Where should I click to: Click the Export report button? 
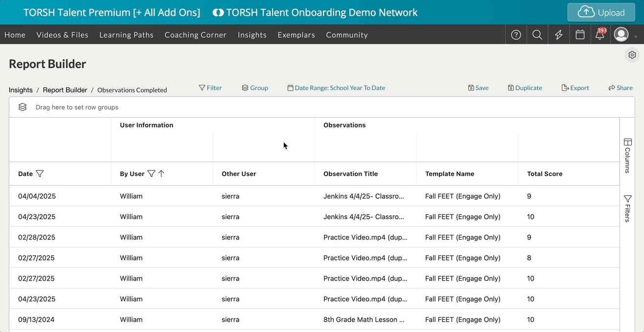tap(575, 88)
